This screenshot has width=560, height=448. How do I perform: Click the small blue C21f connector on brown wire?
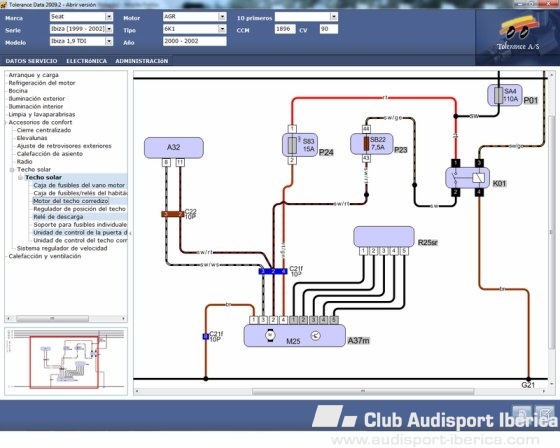[x=205, y=336]
